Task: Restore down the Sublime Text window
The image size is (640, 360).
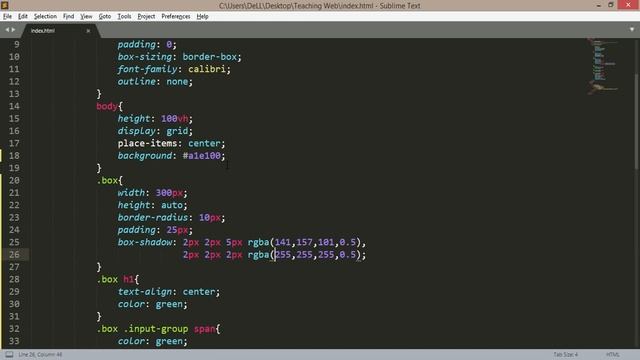Action: [611, 5]
